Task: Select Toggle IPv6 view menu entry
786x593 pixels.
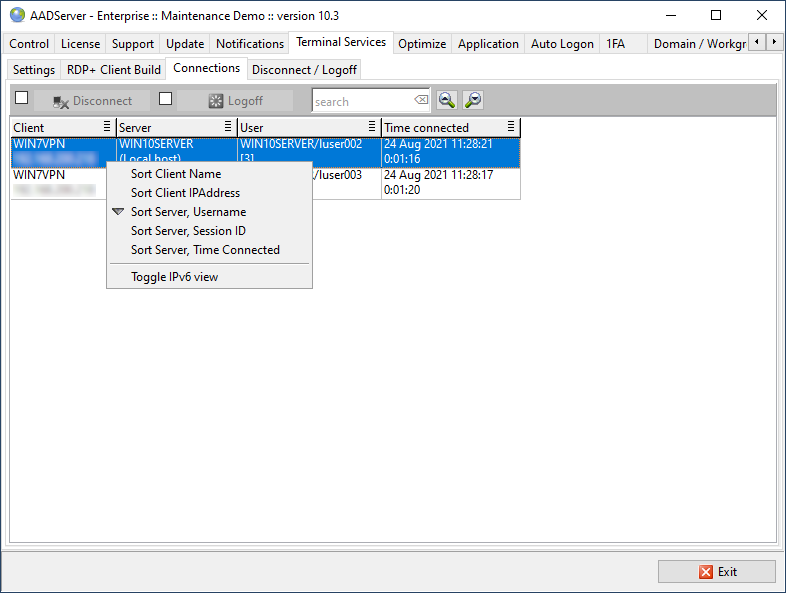Action: [x=174, y=277]
